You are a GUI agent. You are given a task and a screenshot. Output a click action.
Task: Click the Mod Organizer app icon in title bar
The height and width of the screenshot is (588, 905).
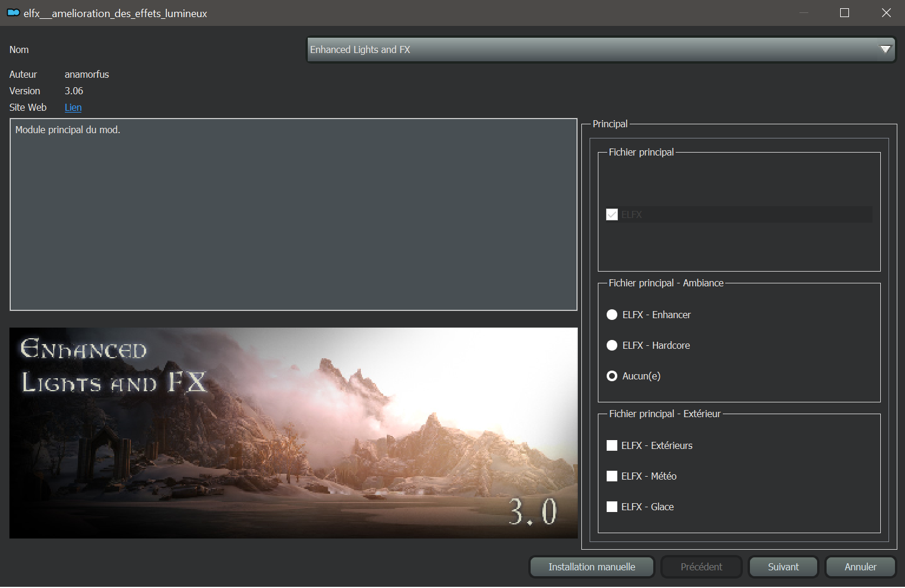pyautogui.click(x=13, y=12)
